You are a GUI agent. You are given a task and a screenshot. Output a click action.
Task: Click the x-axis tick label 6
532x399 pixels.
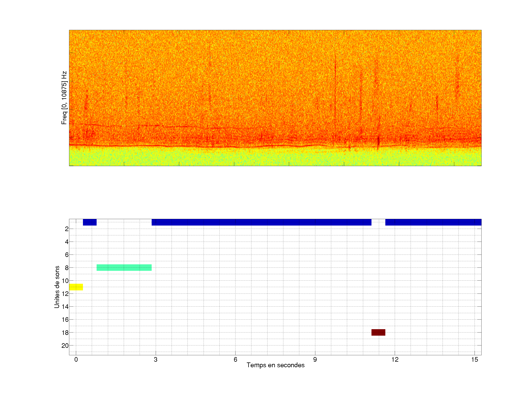(x=235, y=359)
